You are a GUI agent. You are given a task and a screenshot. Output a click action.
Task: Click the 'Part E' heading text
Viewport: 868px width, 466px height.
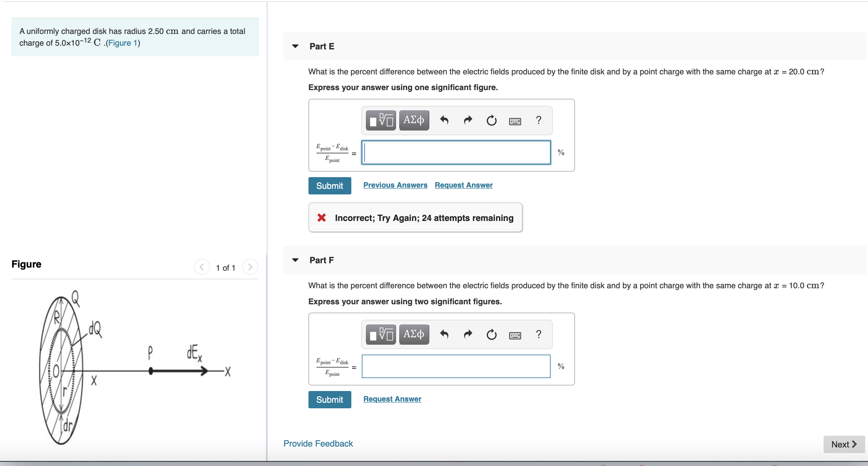tap(322, 46)
